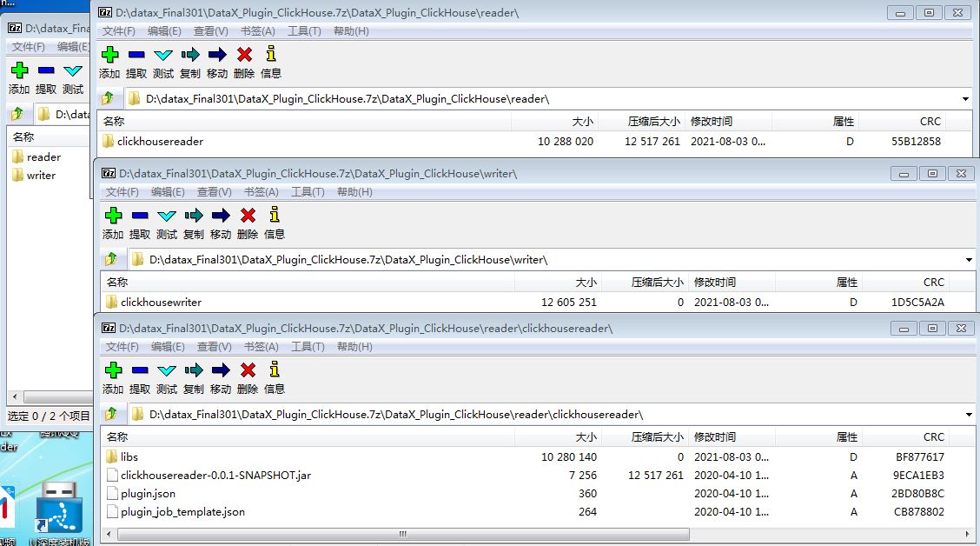Expand address dropdown in clickhousereader window

(969, 414)
